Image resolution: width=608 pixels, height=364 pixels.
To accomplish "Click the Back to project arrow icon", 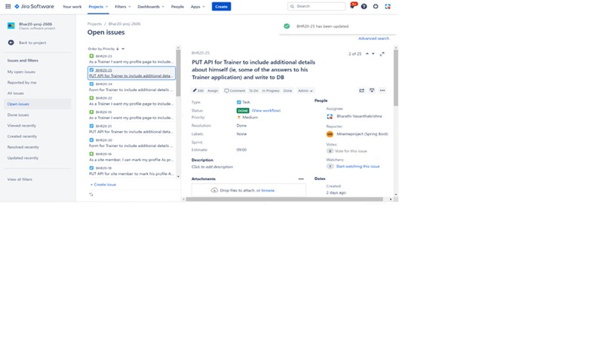I will (x=11, y=43).
